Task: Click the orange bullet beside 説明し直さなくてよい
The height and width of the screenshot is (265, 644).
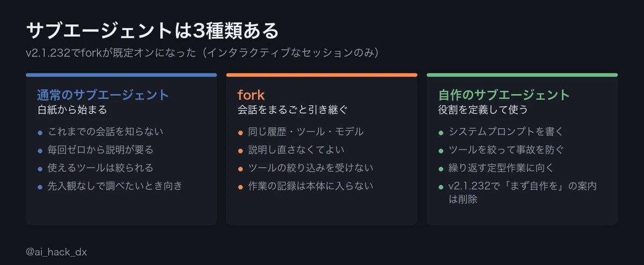Action: click(x=241, y=150)
